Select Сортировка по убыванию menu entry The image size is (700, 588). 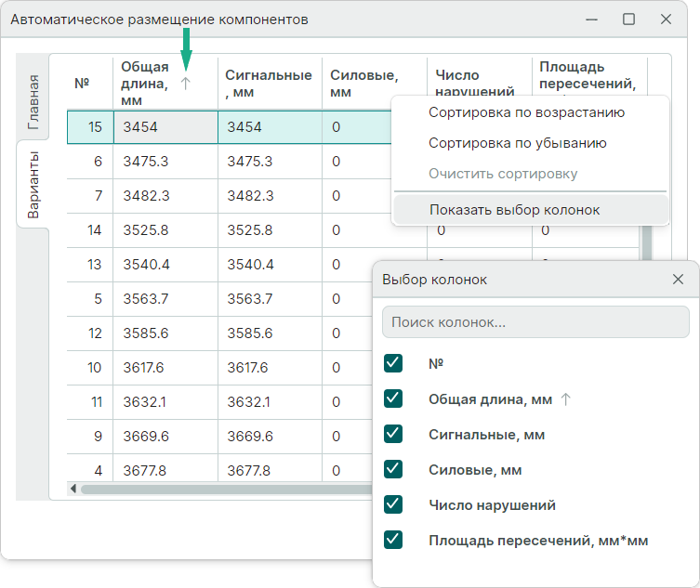click(517, 143)
